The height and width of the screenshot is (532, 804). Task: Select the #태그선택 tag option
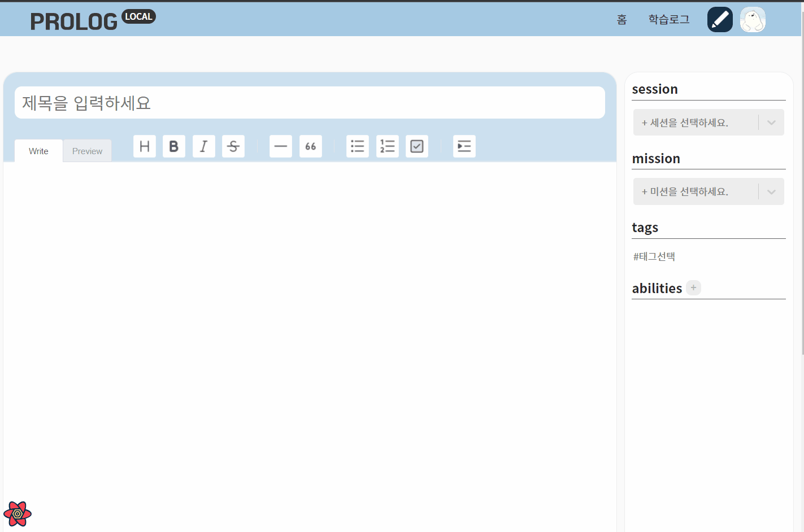(654, 256)
